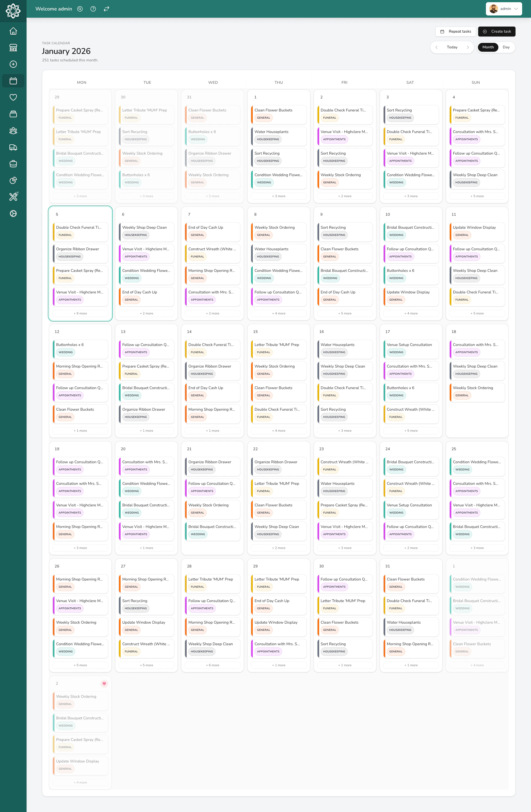The image size is (531, 812).
Task: Enable the Month view toggle
Action: tap(488, 47)
